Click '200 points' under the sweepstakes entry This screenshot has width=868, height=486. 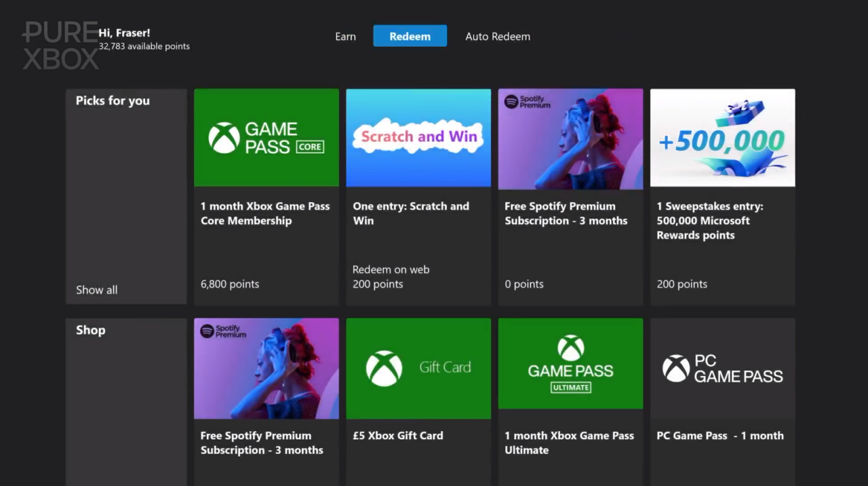click(682, 284)
